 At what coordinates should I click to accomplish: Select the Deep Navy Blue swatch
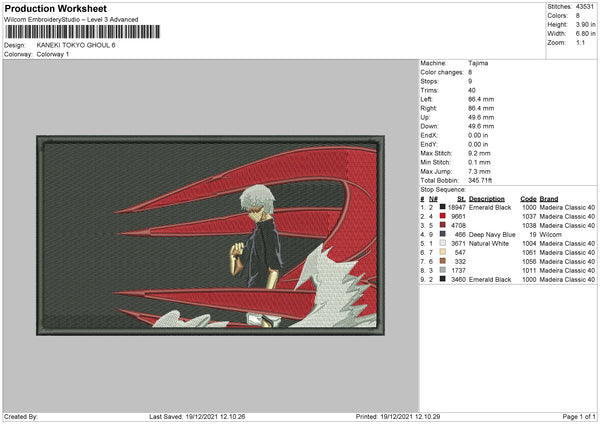(x=442, y=234)
